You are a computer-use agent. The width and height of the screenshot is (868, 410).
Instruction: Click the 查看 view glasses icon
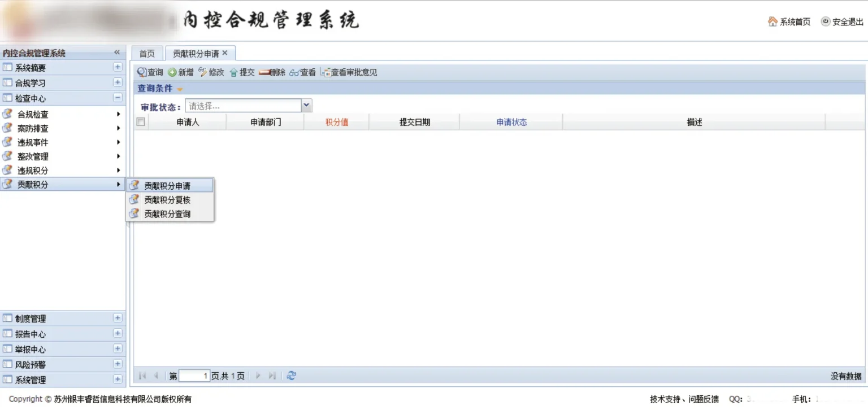tap(294, 72)
